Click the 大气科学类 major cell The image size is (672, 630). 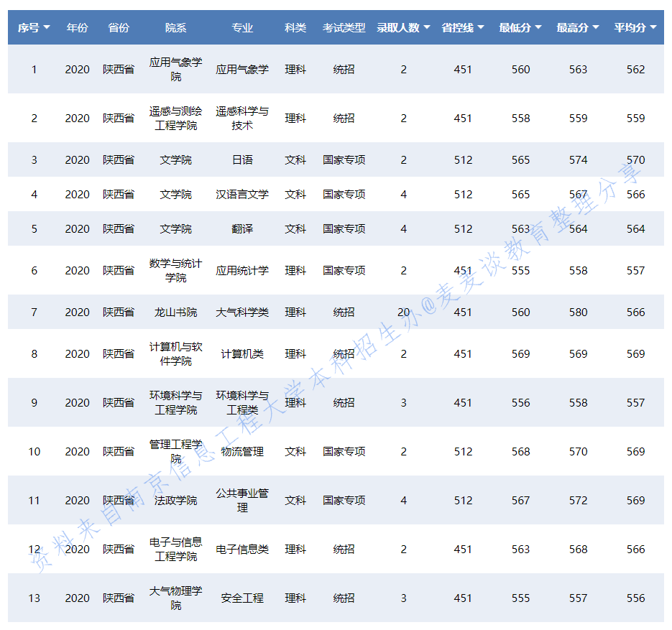241,312
